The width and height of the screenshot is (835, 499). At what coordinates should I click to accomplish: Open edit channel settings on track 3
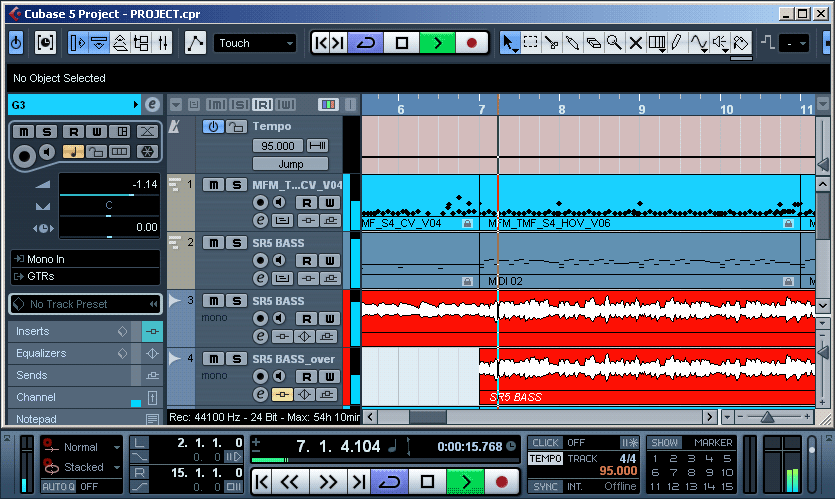(x=260, y=336)
